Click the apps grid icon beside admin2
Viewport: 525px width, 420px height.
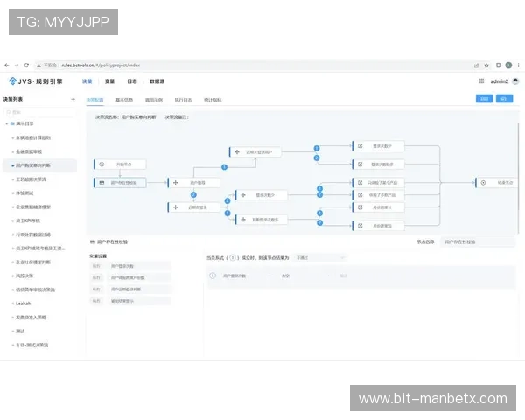[x=480, y=80]
